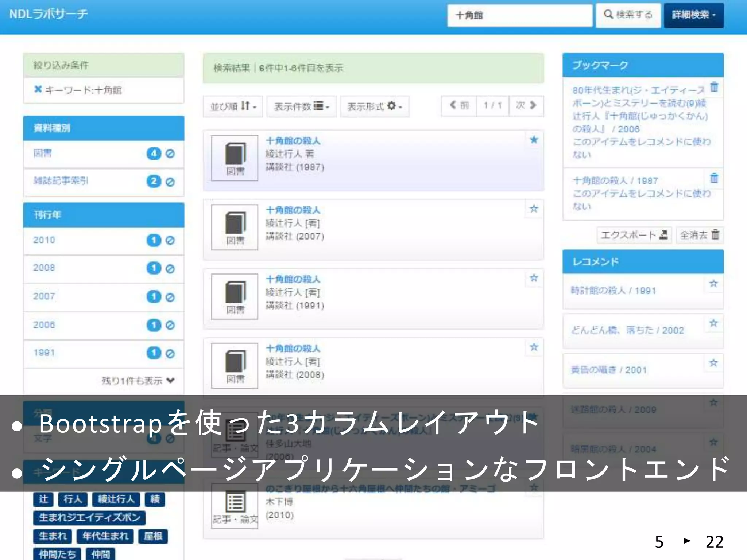Exclude year 1991 with ban icon
Screen dimensions: 747x560
[170, 353]
